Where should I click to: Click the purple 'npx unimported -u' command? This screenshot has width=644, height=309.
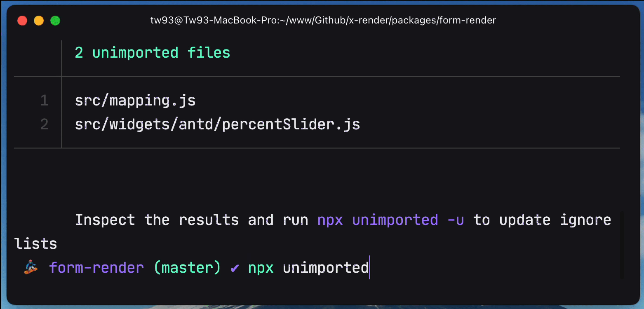tap(390, 220)
